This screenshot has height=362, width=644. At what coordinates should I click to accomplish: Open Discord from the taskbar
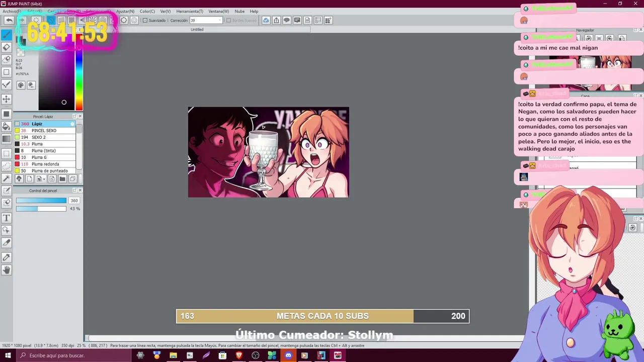tap(288, 355)
